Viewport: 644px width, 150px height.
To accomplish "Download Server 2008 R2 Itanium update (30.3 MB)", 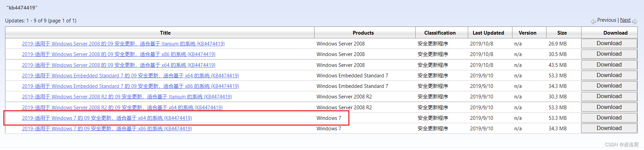I will pos(609,96).
